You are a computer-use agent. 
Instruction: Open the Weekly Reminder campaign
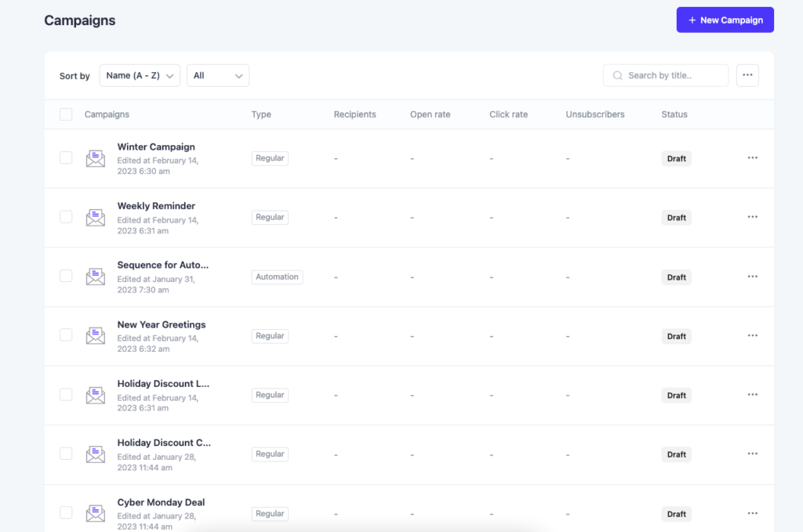[156, 205]
